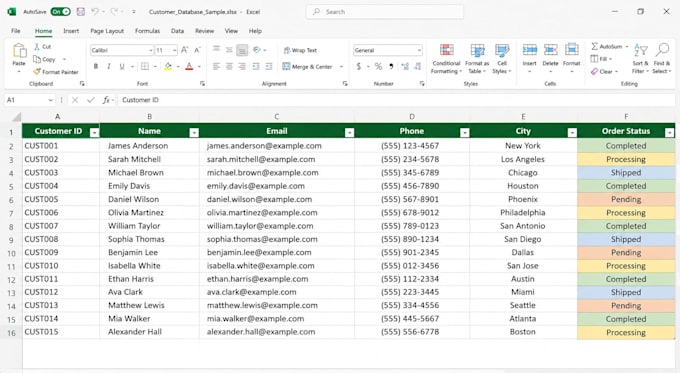
Task: Open the Name column filter dropdown
Action: click(194, 133)
